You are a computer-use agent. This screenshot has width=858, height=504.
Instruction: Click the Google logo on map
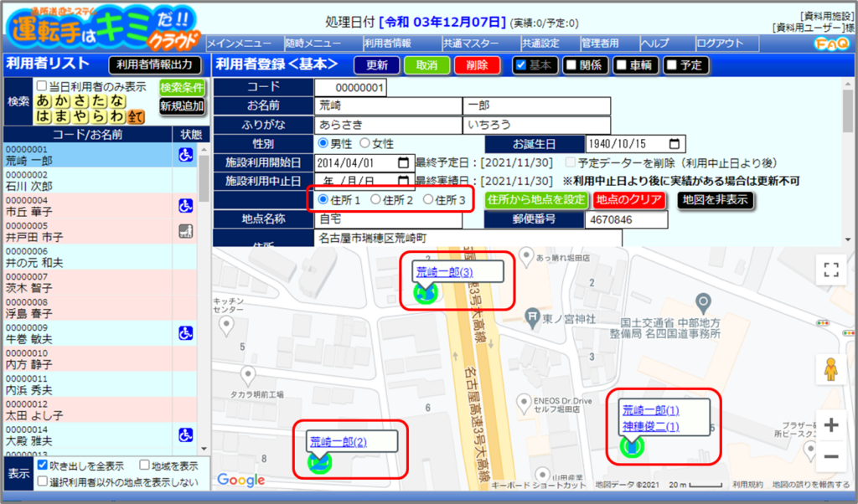pos(240,480)
